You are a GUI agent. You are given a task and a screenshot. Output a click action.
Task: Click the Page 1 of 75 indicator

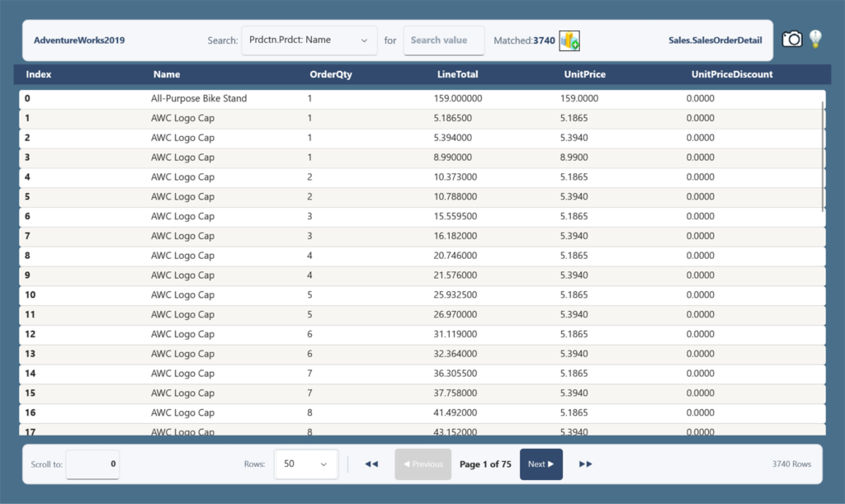485,464
